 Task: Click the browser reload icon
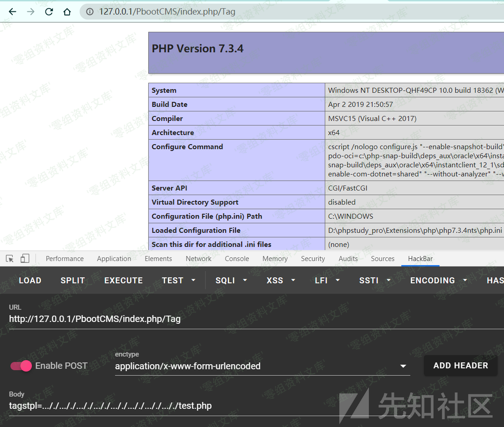tap(49, 11)
